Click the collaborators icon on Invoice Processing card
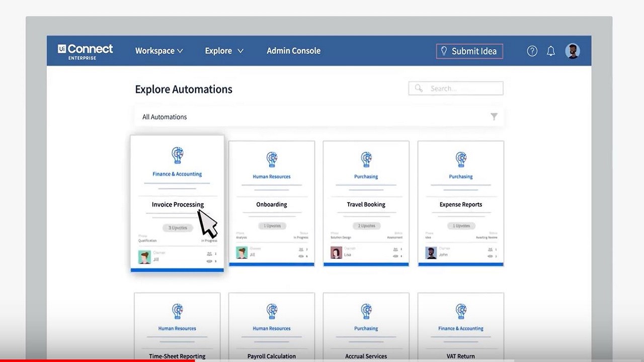The width and height of the screenshot is (644, 362). coord(209,254)
